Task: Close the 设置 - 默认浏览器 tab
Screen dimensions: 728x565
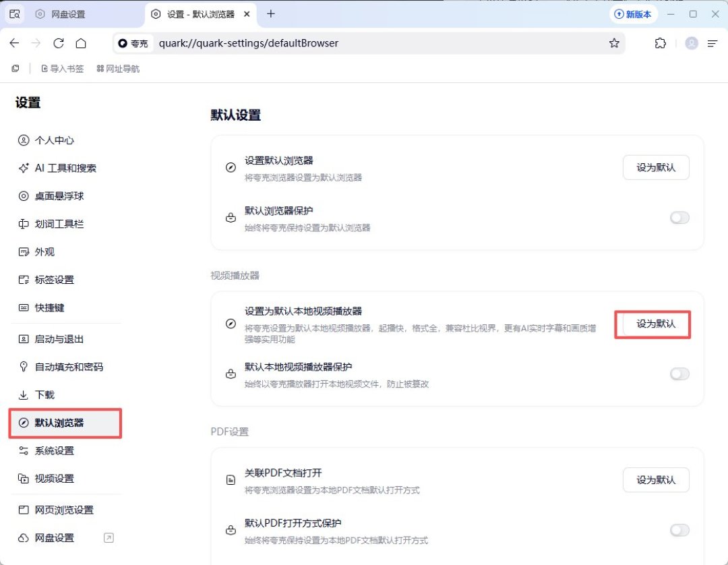Action: tap(247, 14)
